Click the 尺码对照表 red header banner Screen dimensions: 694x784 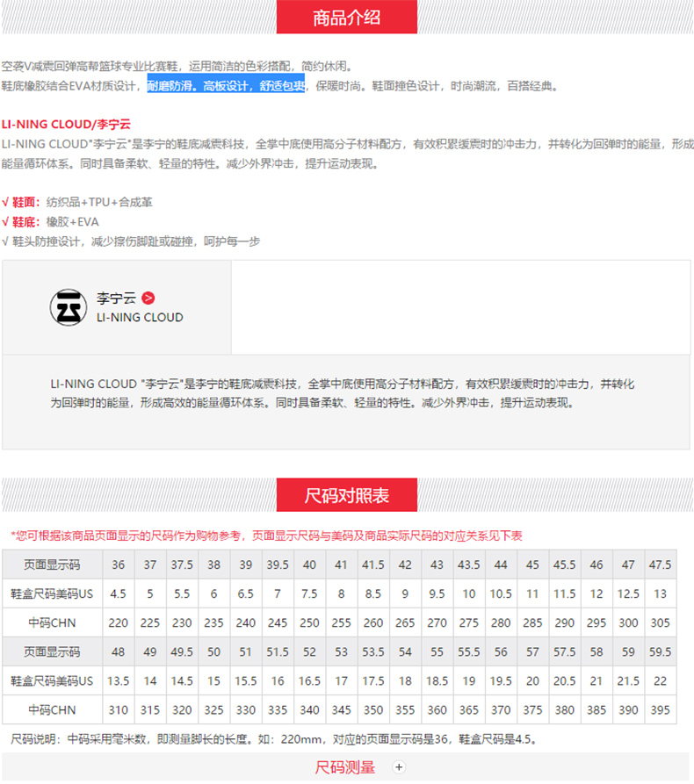coord(347,495)
